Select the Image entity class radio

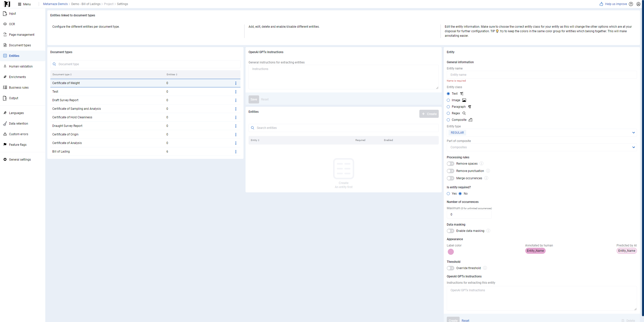tap(448, 100)
